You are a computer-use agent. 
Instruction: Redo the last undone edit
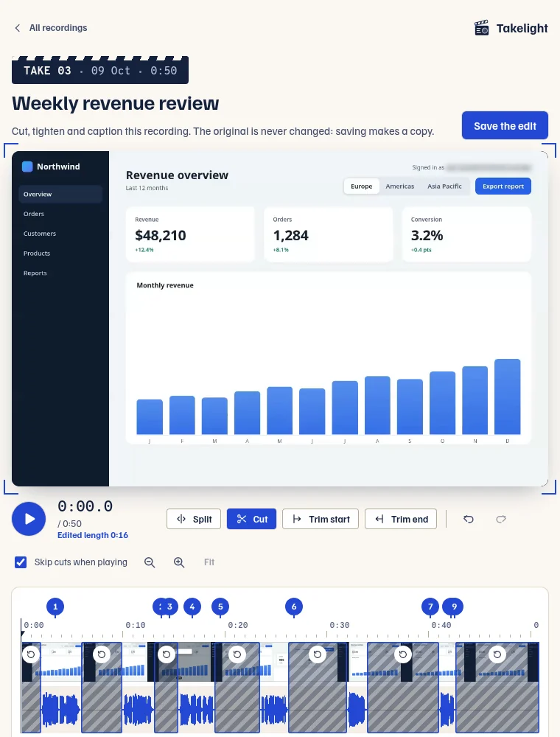click(501, 519)
